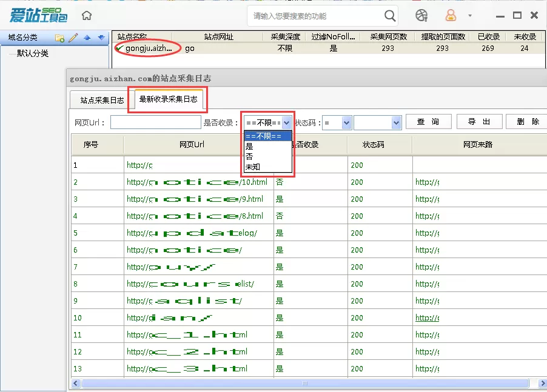This screenshot has width=547, height=392.
Task: Move category up with blue arrow
Action: pyautogui.click(x=87, y=38)
